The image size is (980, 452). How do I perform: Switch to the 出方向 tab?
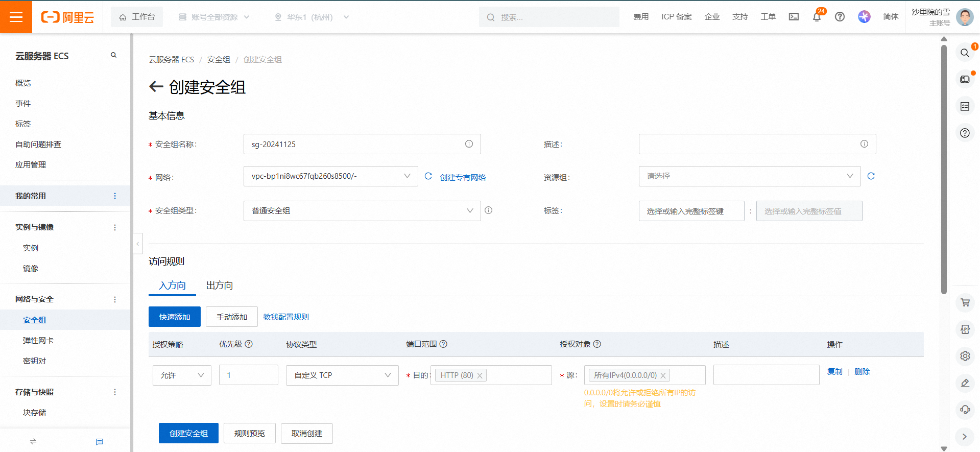[x=220, y=286]
